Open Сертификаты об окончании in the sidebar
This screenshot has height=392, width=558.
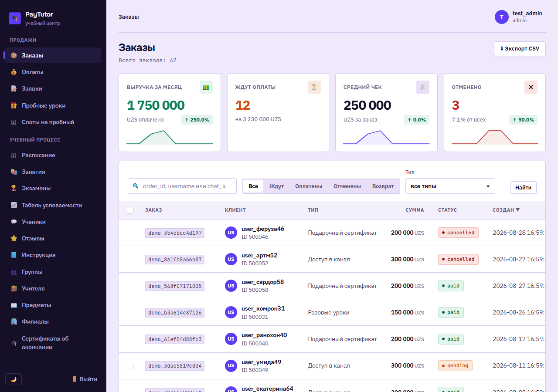(x=53, y=343)
